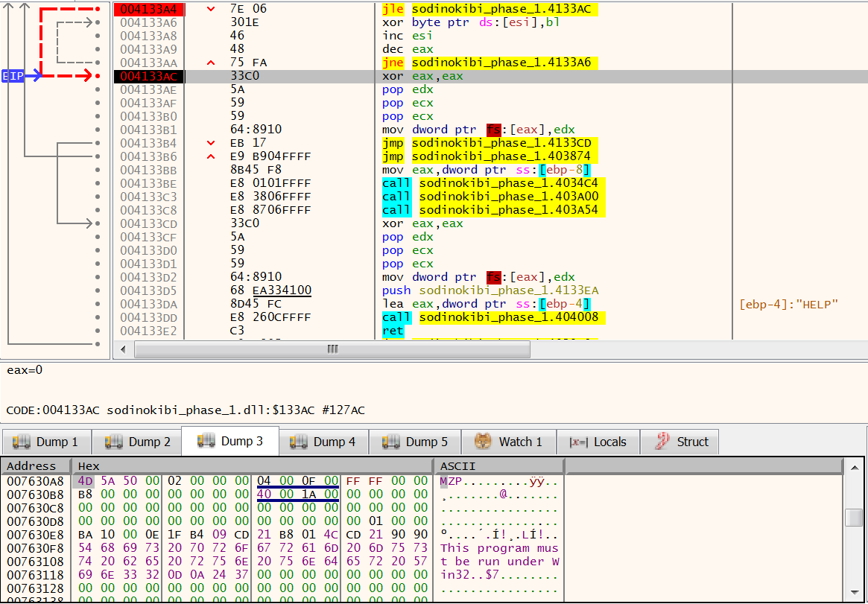Click the blue EIP pointer label
Image resolution: width=868 pixels, height=604 pixels.
point(13,76)
